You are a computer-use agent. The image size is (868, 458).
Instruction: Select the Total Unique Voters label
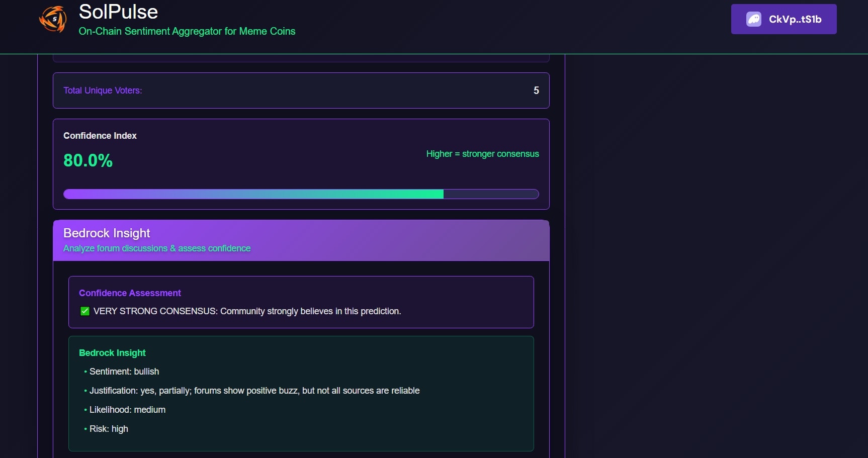(103, 90)
